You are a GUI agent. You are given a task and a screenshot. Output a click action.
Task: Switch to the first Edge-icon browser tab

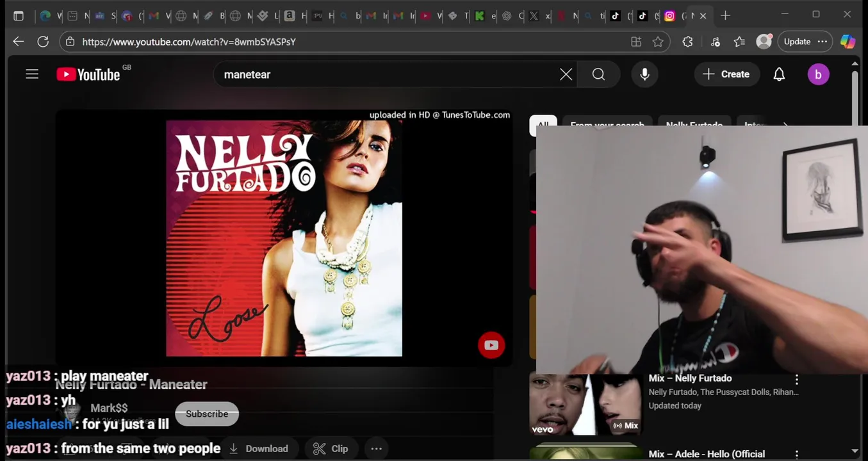coord(45,16)
